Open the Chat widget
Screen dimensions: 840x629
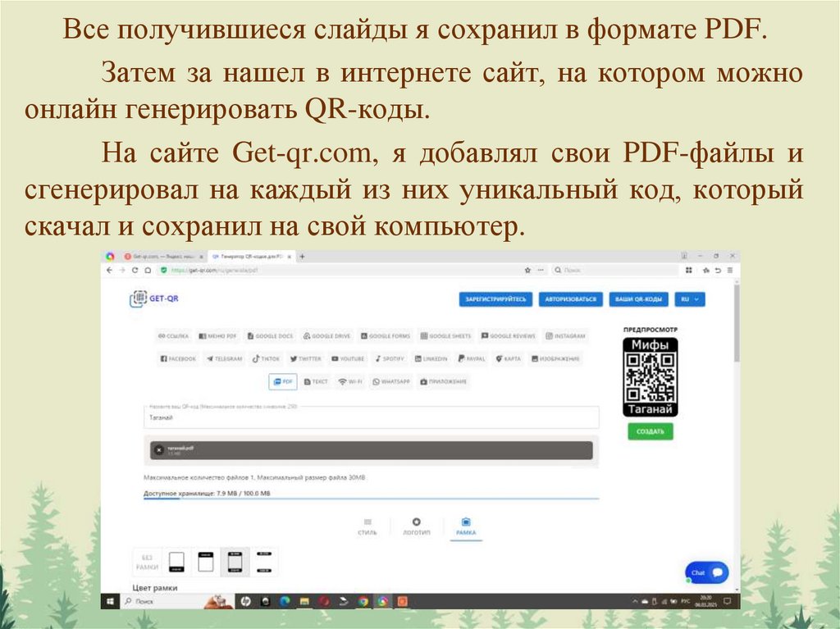[x=707, y=572]
